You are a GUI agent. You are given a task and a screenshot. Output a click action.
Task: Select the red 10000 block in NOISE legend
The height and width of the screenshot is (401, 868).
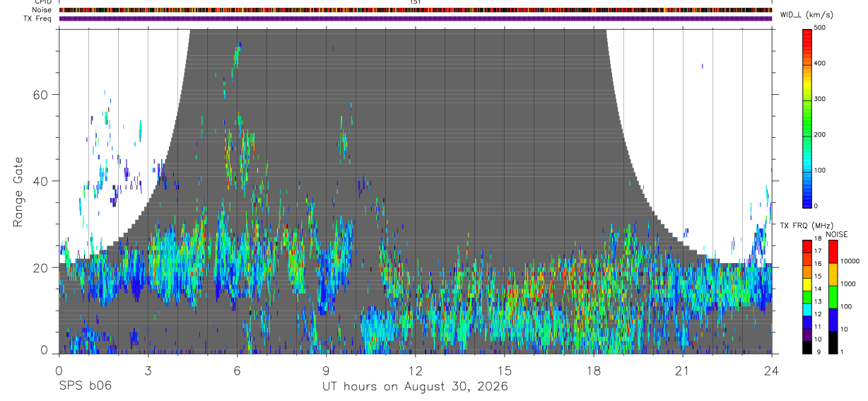pos(833,252)
